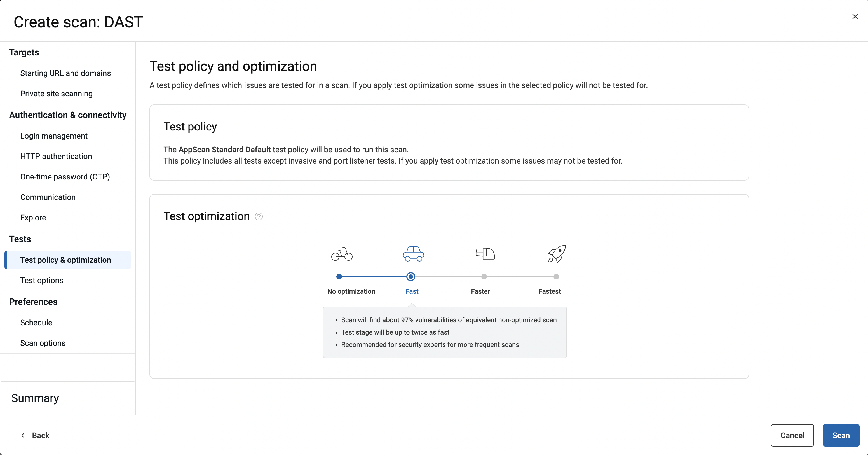Open the Summary panel

(x=35, y=398)
